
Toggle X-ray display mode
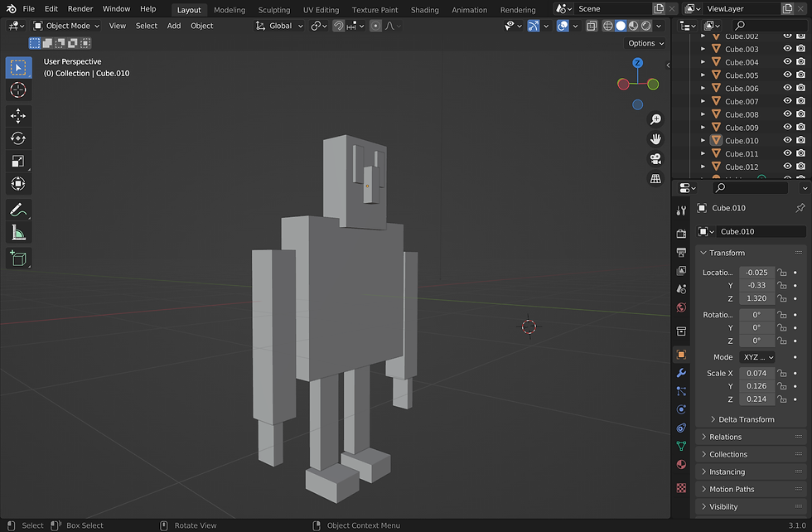[x=592, y=26]
